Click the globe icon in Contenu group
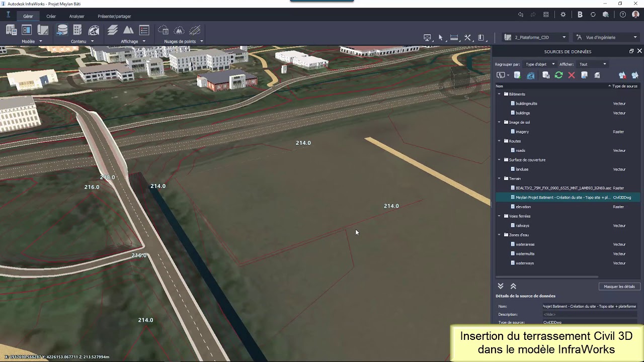The image size is (644, 362). coord(94,30)
